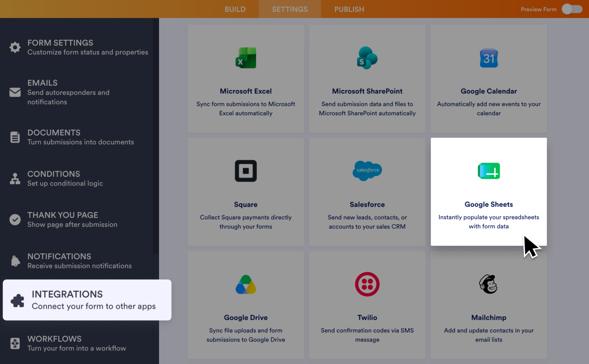
Task: Click 'Instantly populate your spreadsheets with form data'
Action: [489, 222]
